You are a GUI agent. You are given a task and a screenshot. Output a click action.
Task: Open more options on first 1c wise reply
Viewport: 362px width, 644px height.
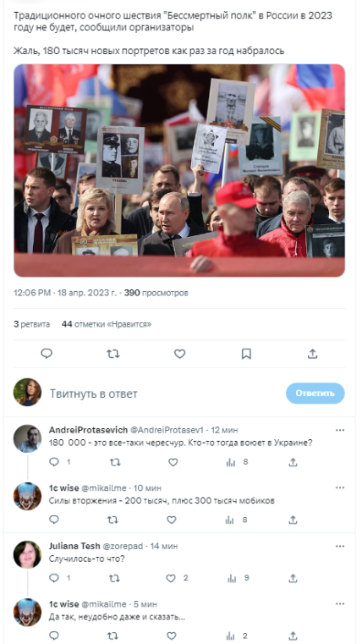(340, 488)
